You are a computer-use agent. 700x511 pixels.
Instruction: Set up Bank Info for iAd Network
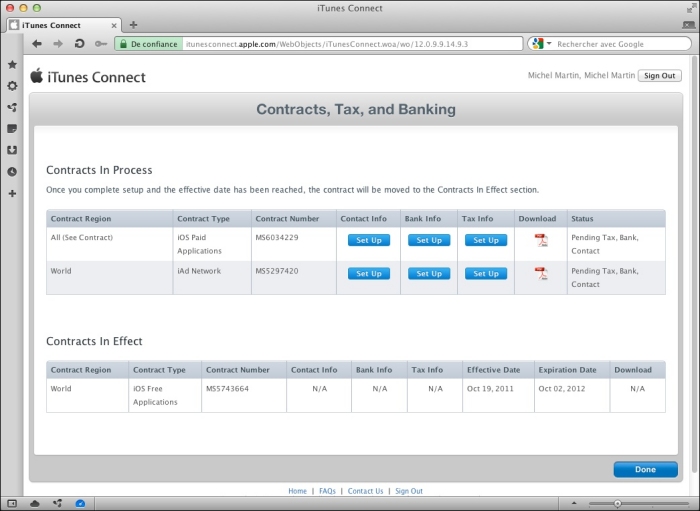[x=429, y=274]
